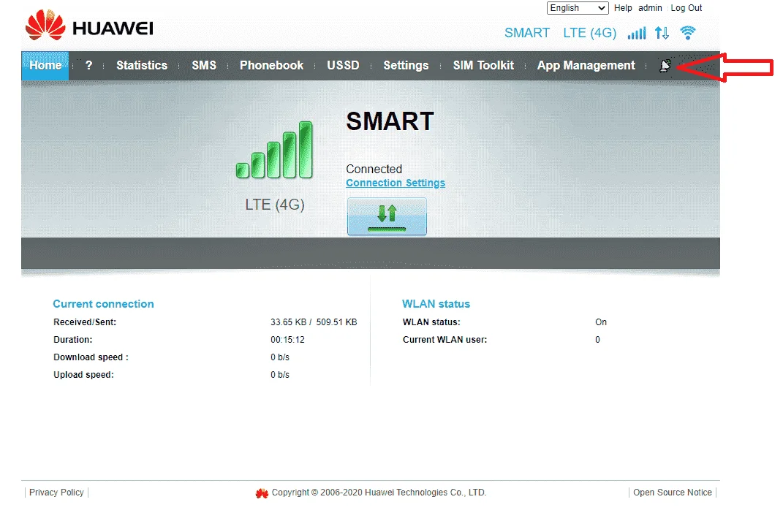
Task: Click the admin account link
Action: coord(650,8)
